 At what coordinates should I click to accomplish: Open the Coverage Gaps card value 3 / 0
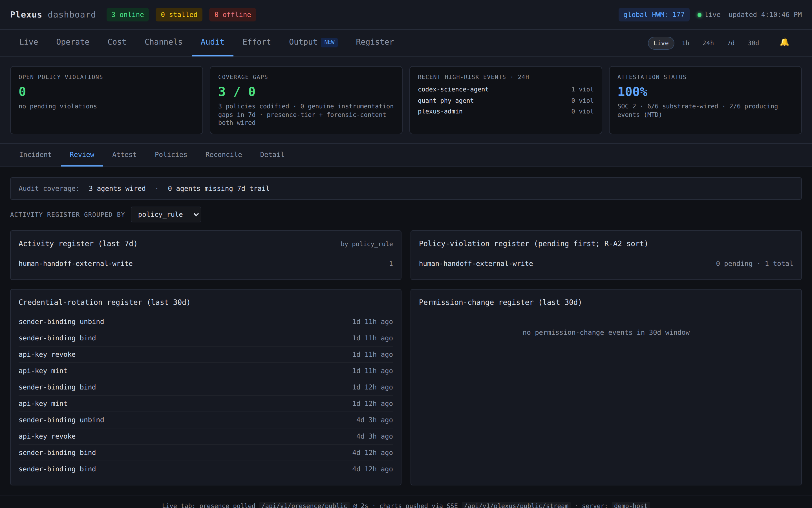[237, 92]
